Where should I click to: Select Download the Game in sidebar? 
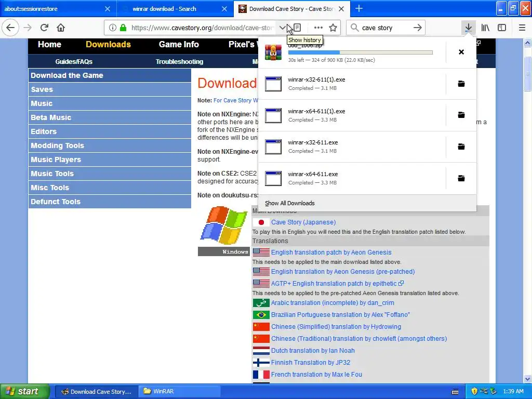[110, 75]
